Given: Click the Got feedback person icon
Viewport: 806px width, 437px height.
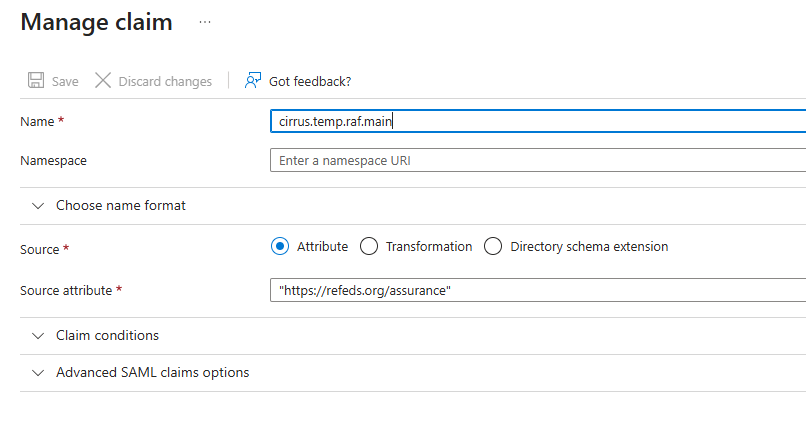Looking at the screenshot, I should tap(253, 81).
